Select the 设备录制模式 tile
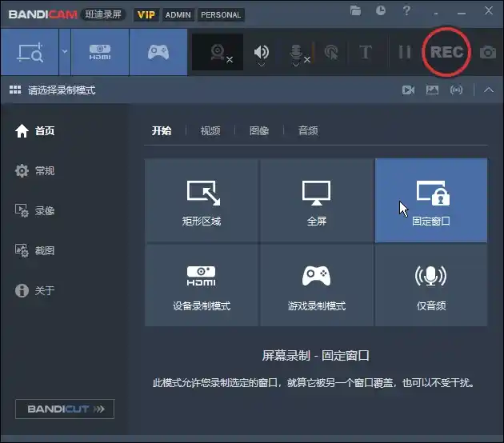The width and height of the screenshot is (504, 443). (202, 285)
